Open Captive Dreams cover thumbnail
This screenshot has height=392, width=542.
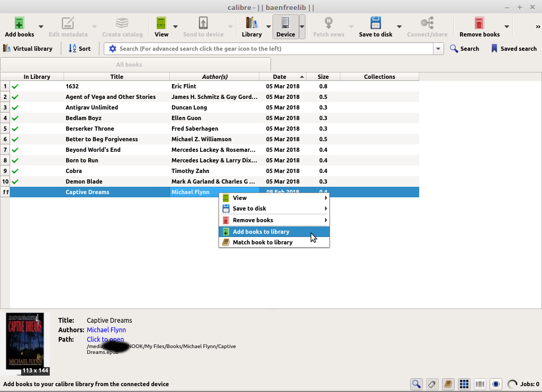pyautogui.click(x=25, y=341)
